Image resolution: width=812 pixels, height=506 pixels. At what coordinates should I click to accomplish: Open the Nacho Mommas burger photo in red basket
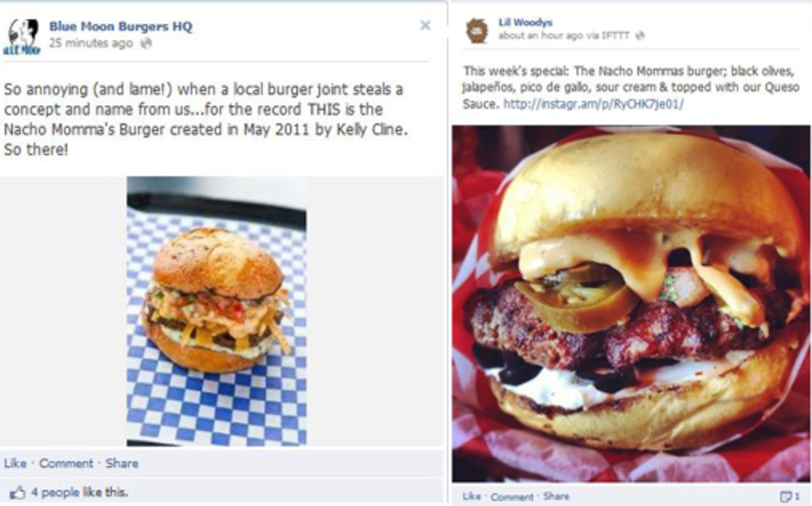coord(631,304)
